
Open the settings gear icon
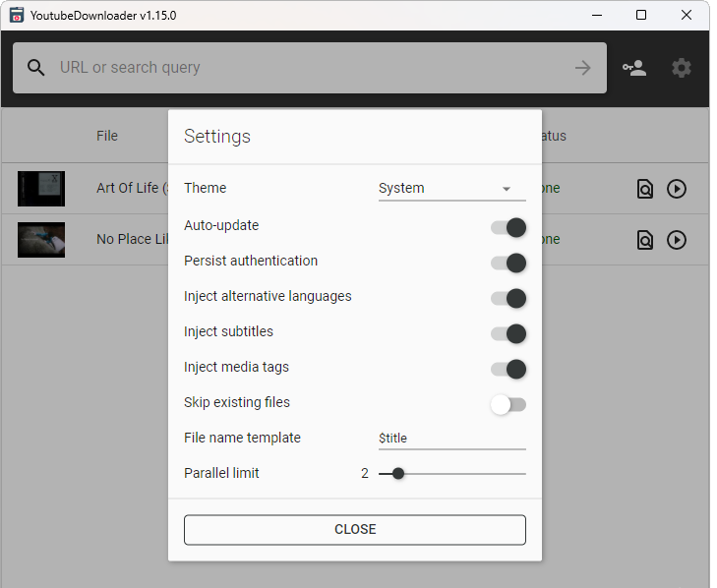[682, 68]
